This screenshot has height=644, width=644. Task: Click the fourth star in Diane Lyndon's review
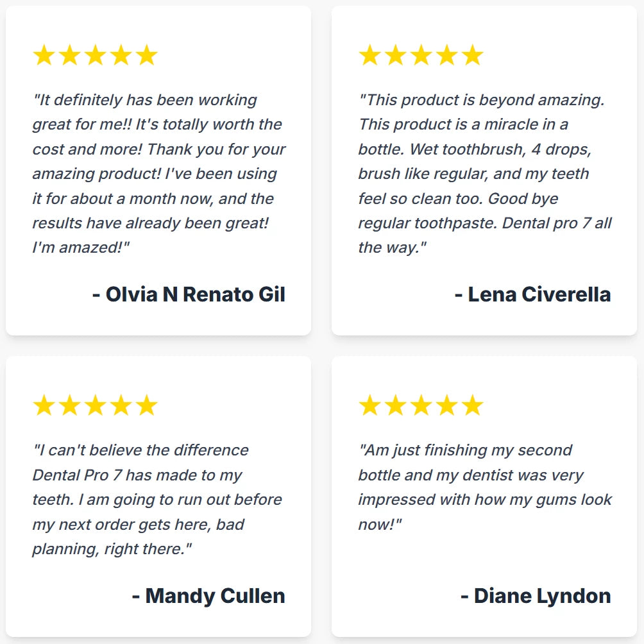point(446,406)
